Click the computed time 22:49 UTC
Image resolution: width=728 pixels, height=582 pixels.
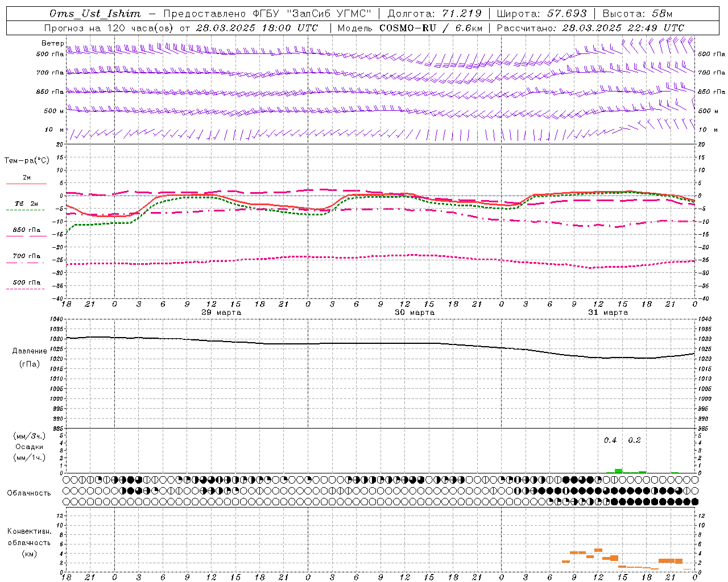coord(655,28)
